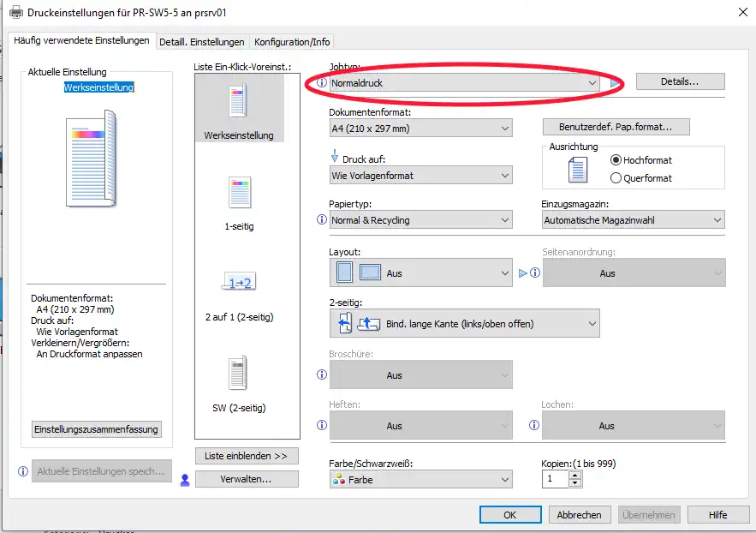Open the Jobtyp Normaldruck dropdown

465,83
